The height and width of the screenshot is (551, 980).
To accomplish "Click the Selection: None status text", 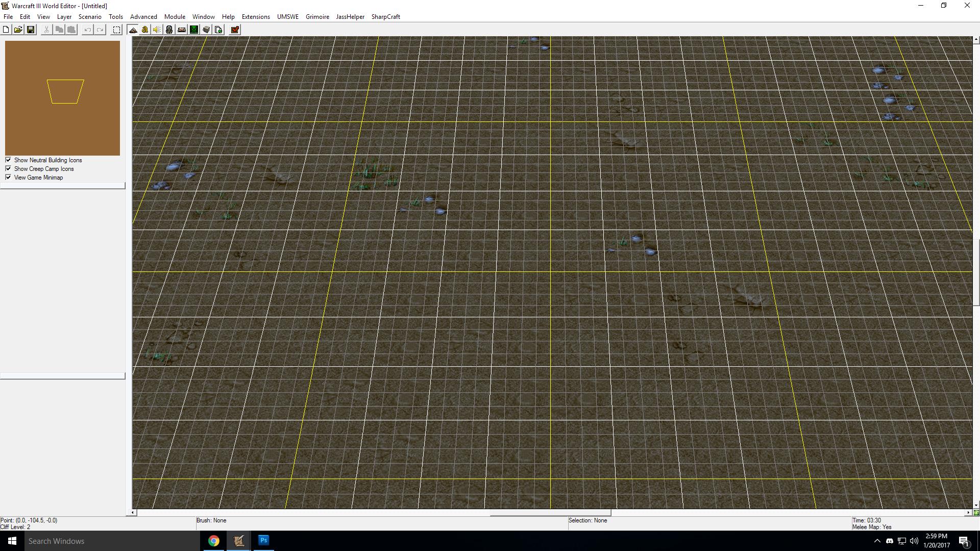I will coord(587,520).
